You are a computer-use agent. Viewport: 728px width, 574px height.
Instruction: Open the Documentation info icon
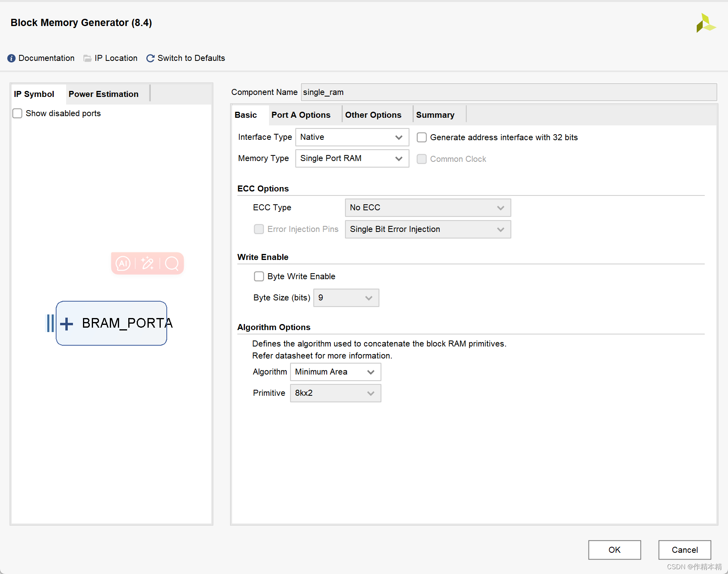12,58
